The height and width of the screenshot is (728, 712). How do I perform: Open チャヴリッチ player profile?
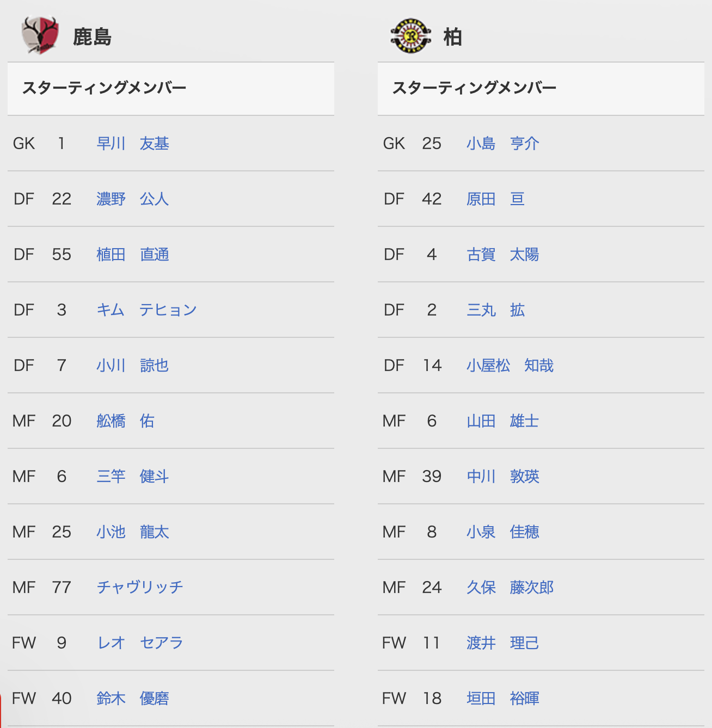[140, 588]
